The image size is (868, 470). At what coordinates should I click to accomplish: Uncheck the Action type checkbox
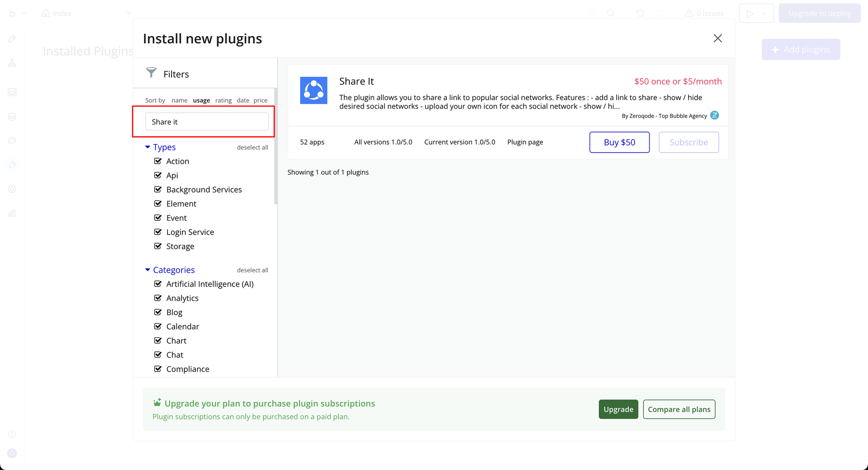click(x=158, y=161)
